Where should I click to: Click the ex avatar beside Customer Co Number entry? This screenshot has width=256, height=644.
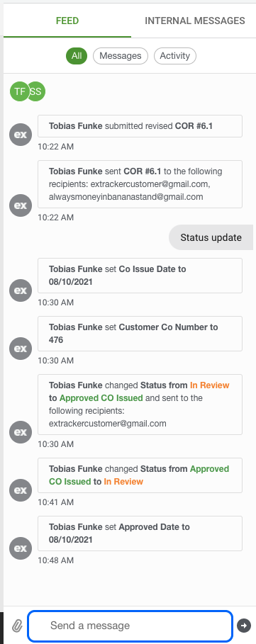tap(21, 349)
